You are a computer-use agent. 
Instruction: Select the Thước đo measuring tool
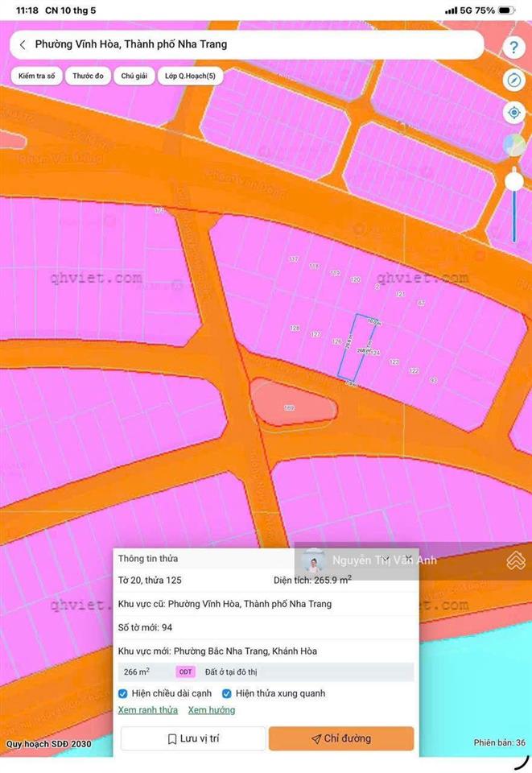89,76
